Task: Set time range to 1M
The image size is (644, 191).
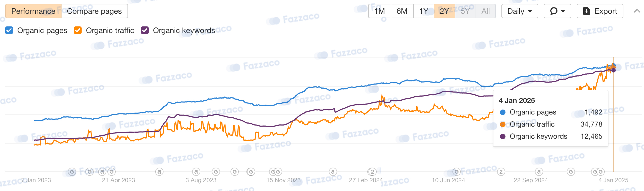Action: coord(379,11)
